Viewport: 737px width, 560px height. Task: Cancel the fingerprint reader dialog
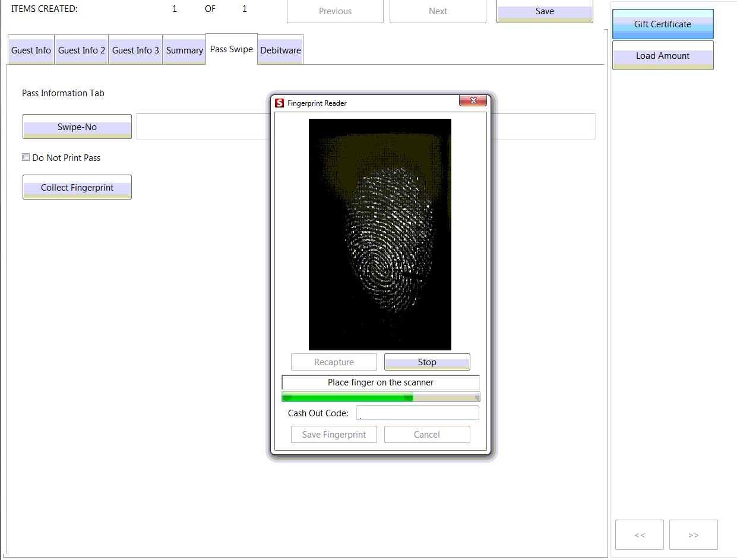tap(426, 434)
